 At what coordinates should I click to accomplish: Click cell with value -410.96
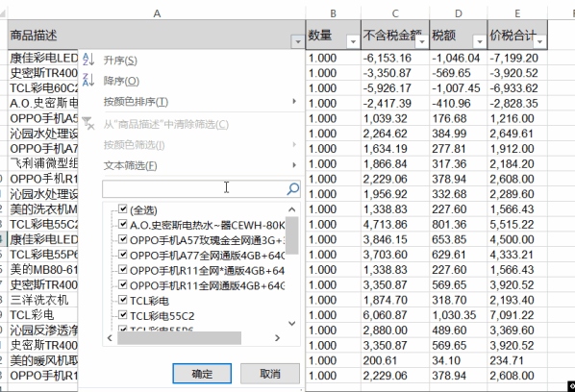click(x=459, y=104)
